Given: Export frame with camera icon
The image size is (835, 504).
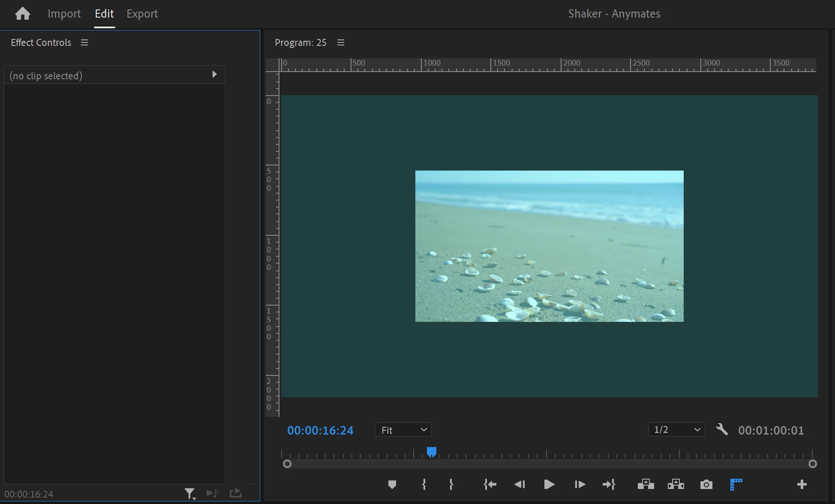Looking at the screenshot, I should pos(706,484).
